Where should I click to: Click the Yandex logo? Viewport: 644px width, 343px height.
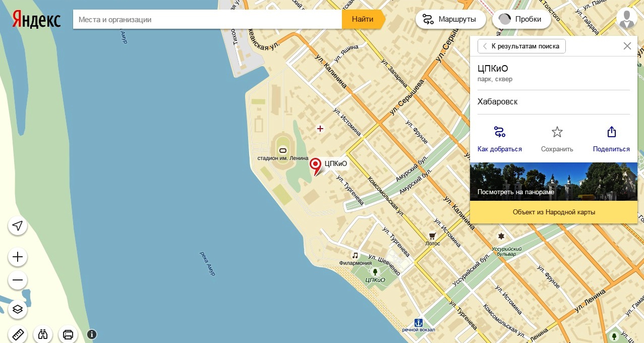tap(36, 20)
